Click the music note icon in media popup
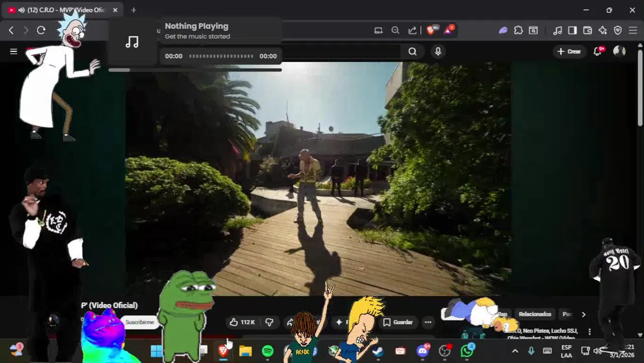644x363 pixels. coord(132,42)
